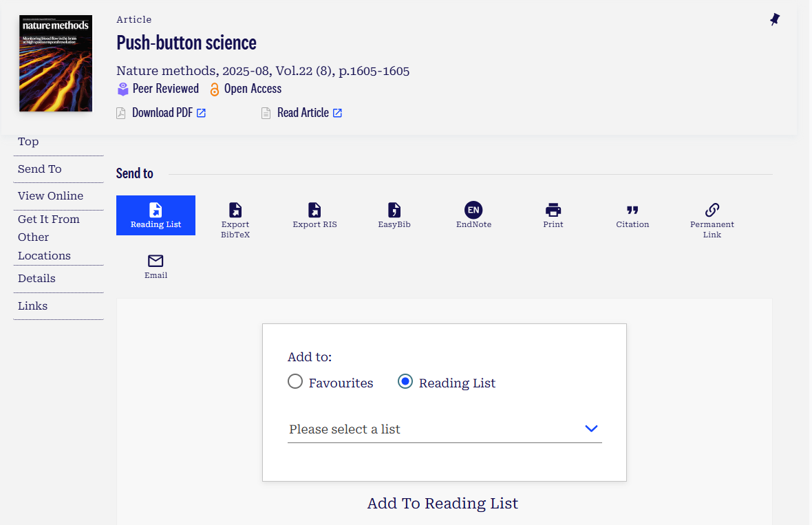Click the document icon beside Read Article
Screen dimensions: 812x525
[266, 113]
